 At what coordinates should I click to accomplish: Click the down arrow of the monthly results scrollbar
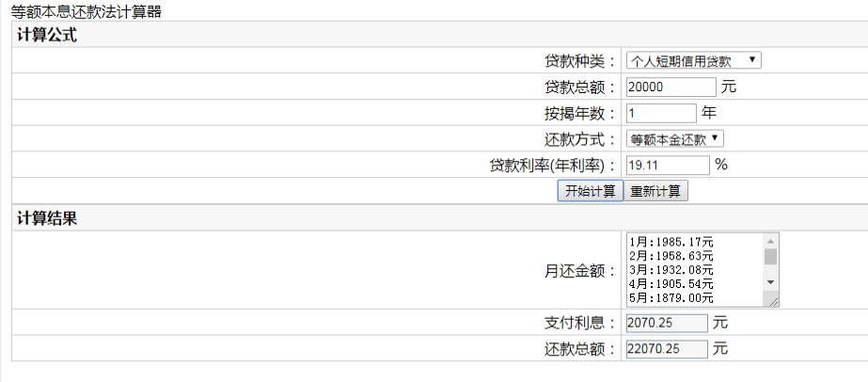(x=770, y=282)
